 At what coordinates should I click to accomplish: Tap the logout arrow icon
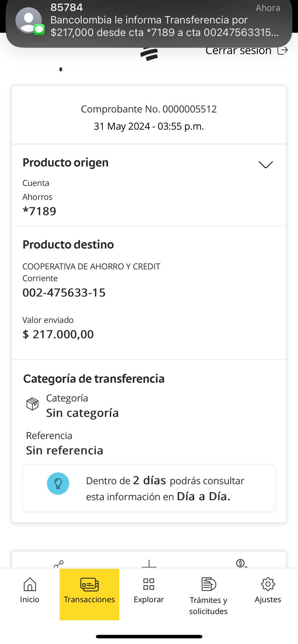(x=283, y=51)
